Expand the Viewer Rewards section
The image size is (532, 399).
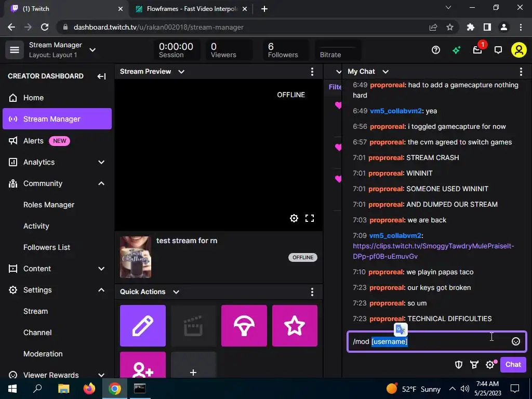(x=101, y=375)
